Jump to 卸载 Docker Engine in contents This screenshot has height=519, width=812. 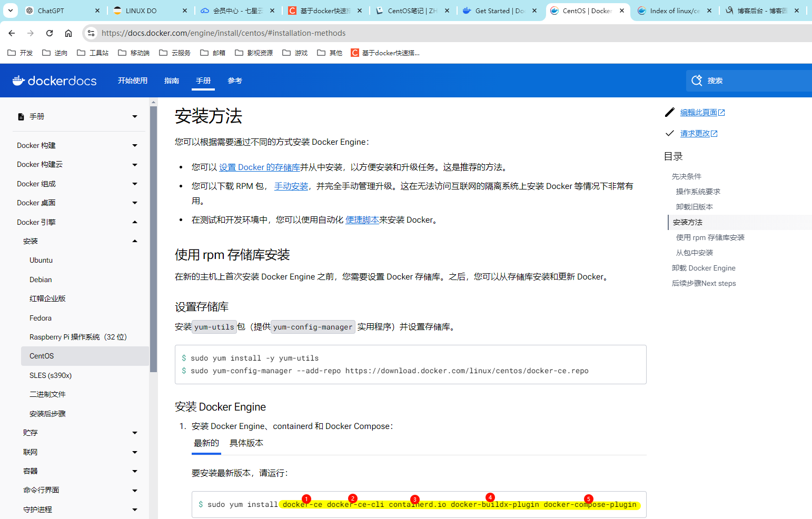pyautogui.click(x=704, y=268)
